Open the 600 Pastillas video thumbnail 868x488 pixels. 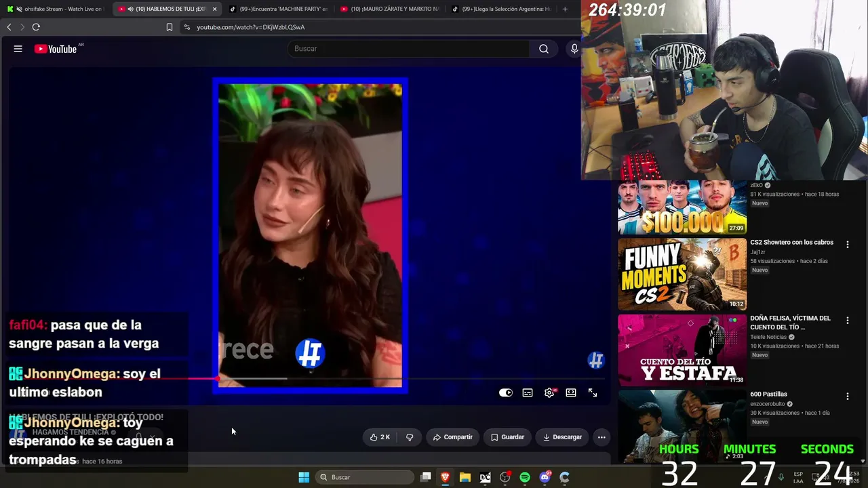[x=682, y=426]
